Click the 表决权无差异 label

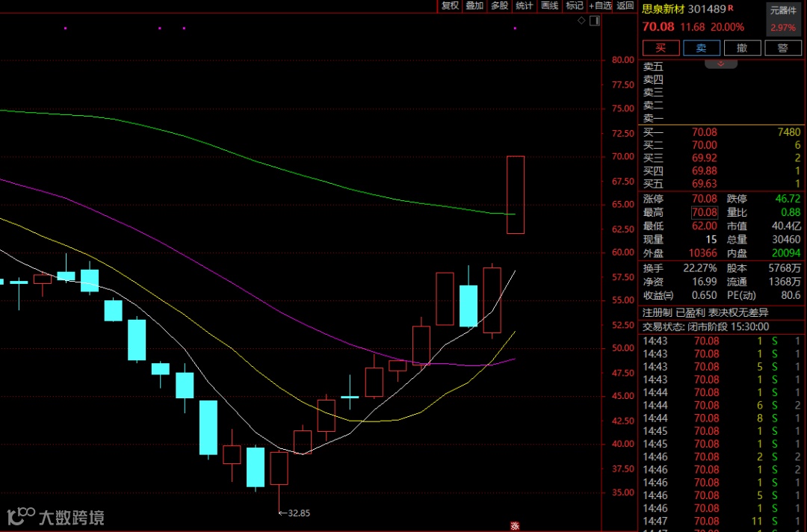point(738,313)
